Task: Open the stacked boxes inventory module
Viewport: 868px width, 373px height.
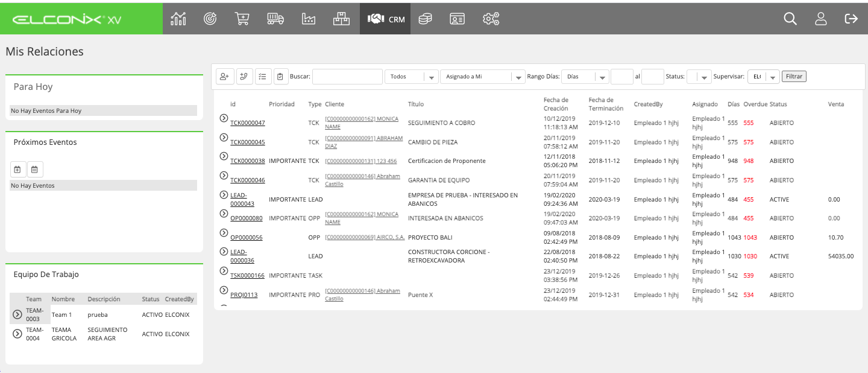Action: [x=342, y=19]
